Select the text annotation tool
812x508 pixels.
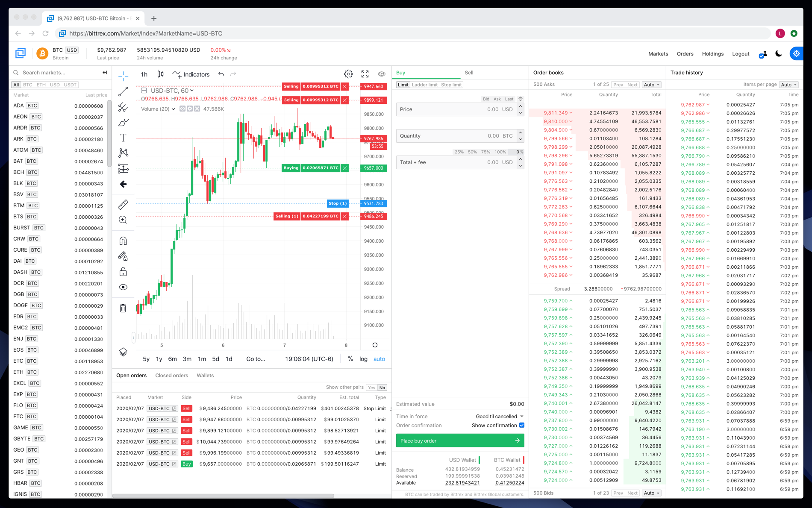click(123, 138)
